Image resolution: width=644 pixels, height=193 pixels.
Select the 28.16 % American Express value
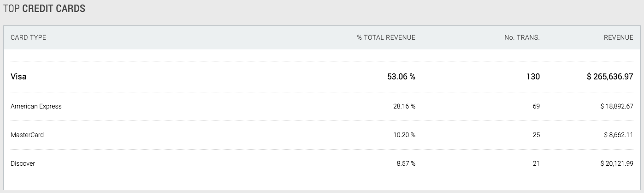pyautogui.click(x=404, y=106)
